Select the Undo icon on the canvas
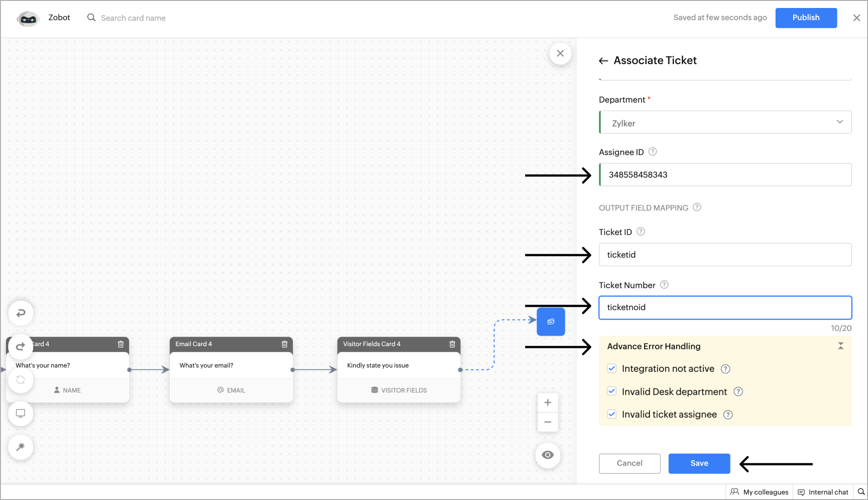Screen dimensions: 868x500 (x=21, y=313)
